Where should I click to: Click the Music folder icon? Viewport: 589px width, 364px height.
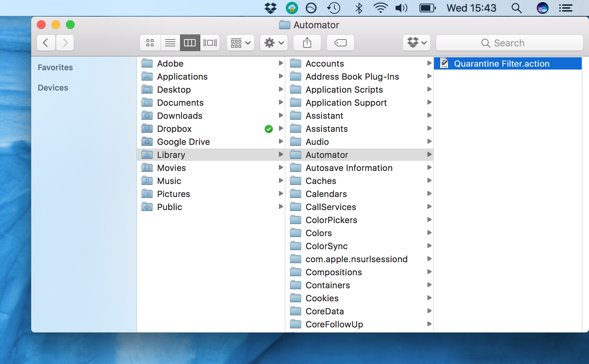(147, 181)
